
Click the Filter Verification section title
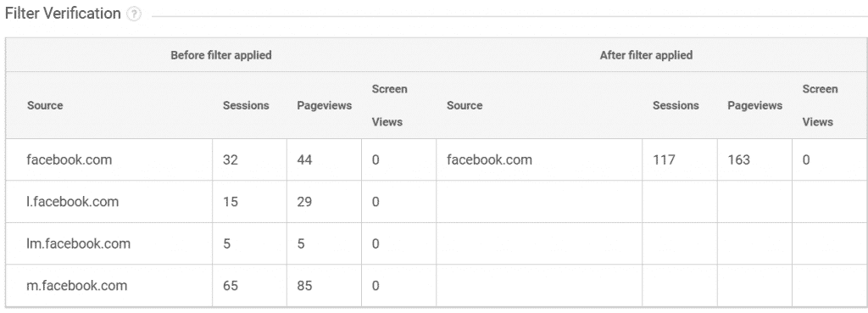63,14
